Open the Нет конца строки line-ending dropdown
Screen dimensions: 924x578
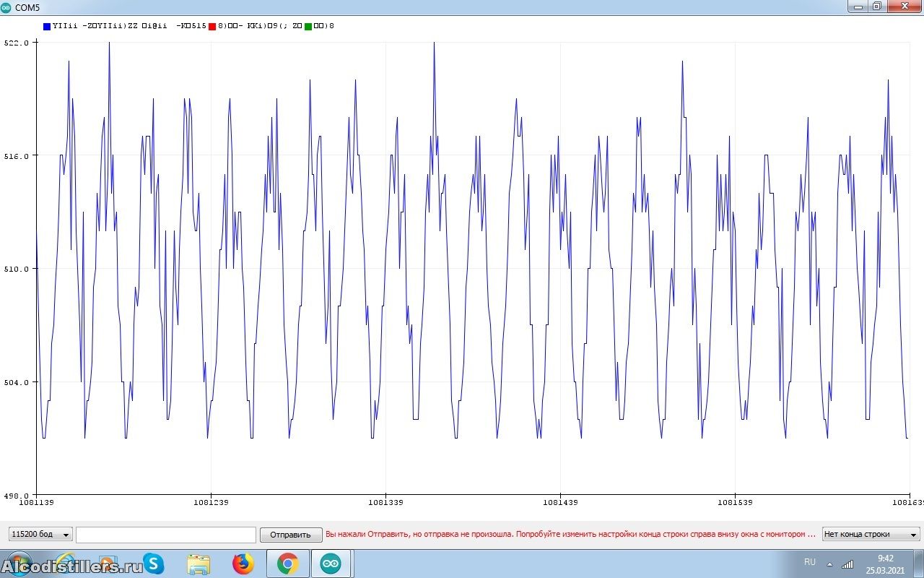[871, 535]
